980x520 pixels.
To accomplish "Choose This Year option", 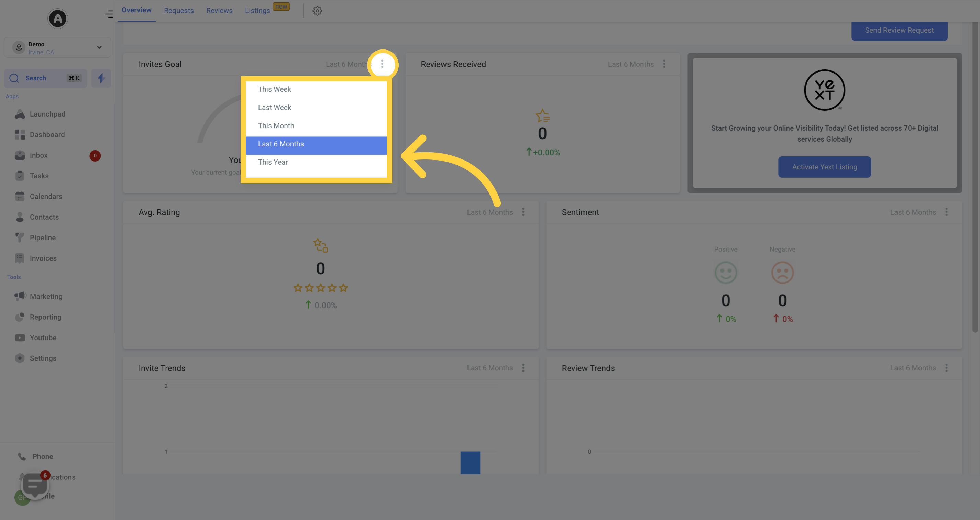I will (316, 163).
